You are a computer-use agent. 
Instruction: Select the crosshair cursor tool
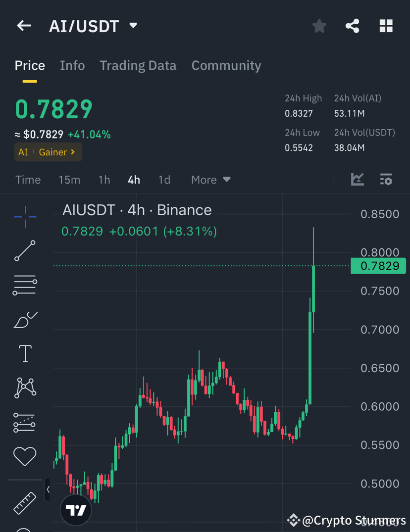click(25, 217)
